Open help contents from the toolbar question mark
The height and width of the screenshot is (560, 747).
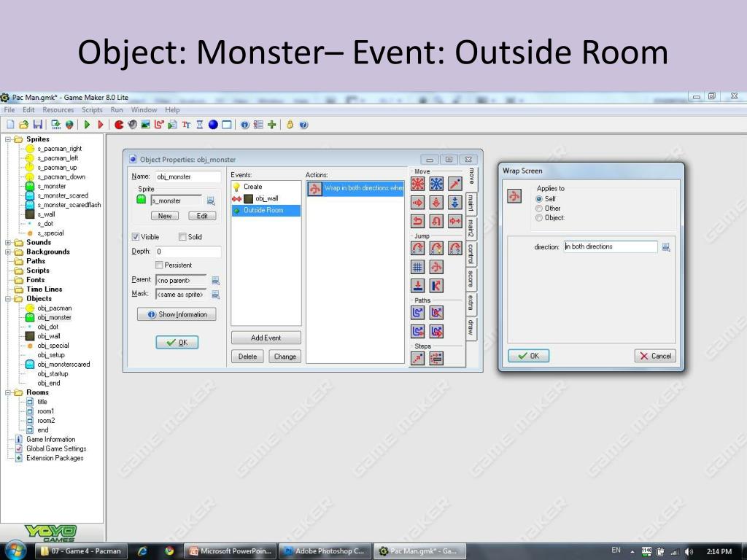(303, 125)
